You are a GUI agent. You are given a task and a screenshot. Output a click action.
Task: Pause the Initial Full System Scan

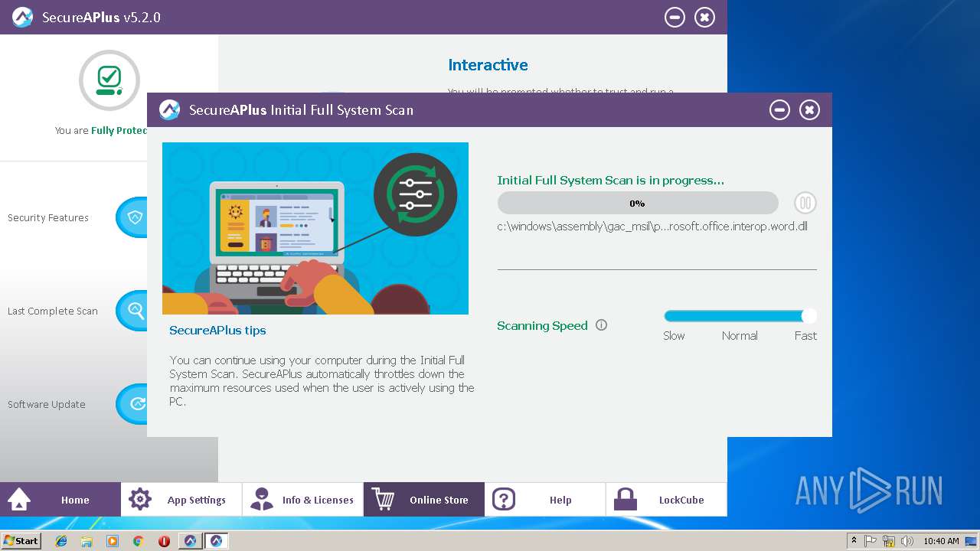tap(805, 203)
